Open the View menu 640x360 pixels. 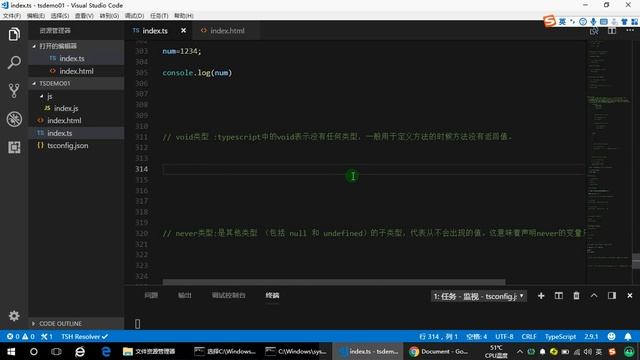point(84,16)
